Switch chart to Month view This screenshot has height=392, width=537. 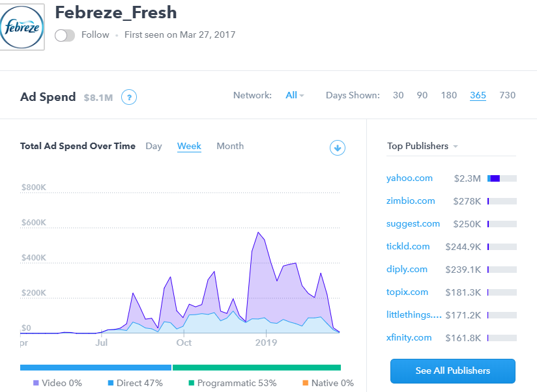tap(230, 147)
